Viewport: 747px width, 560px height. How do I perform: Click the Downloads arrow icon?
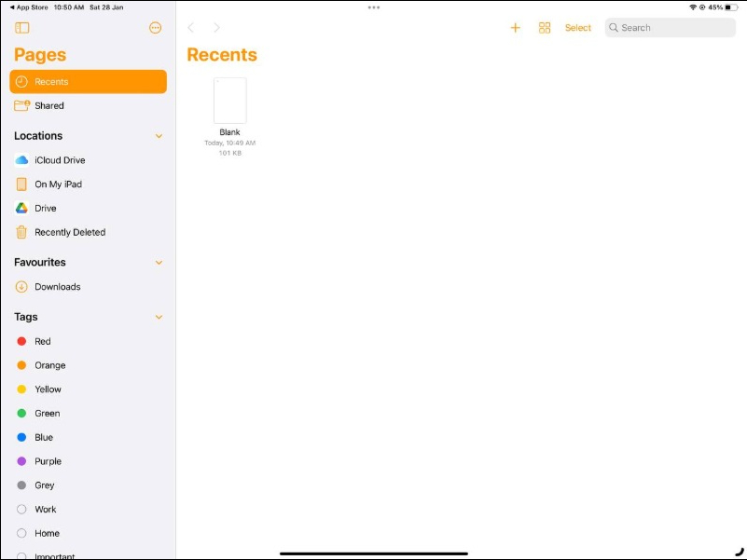point(21,287)
